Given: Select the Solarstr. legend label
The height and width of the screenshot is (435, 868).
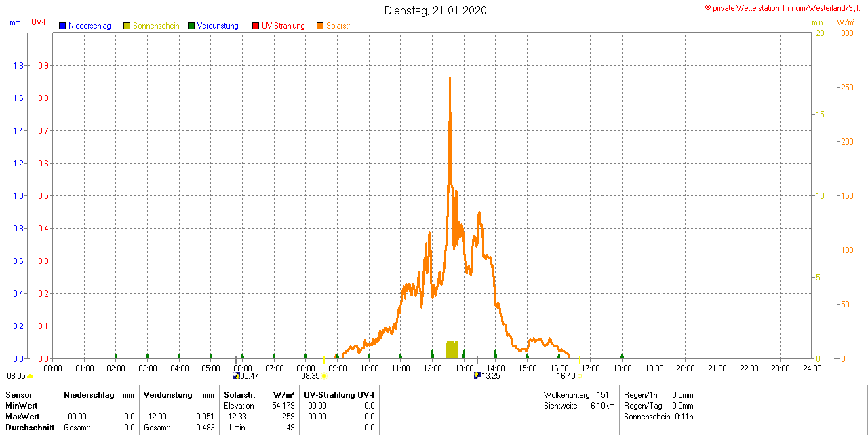Looking at the screenshot, I should click(339, 26).
